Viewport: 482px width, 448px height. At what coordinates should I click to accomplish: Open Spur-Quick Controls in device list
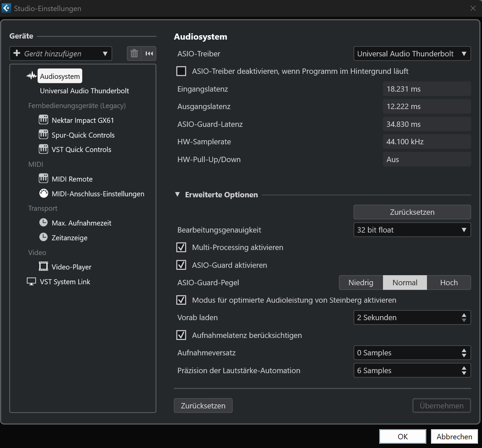[x=83, y=135]
